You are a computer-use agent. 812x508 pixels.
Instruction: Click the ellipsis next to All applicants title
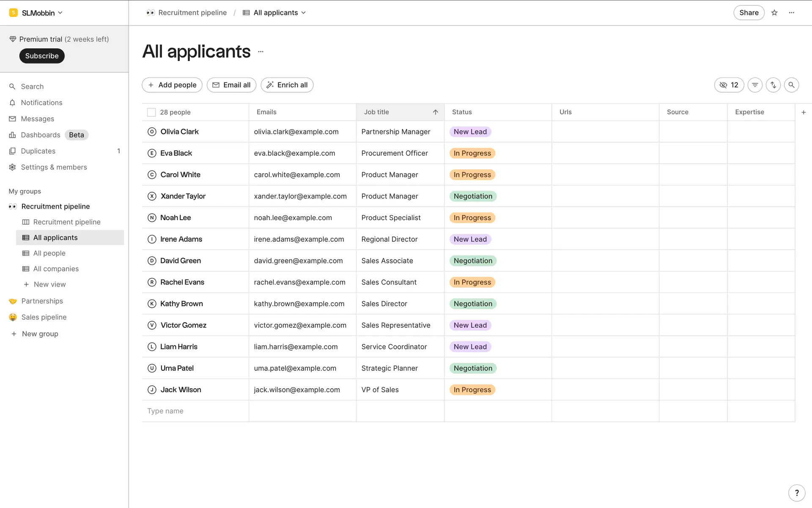tap(261, 52)
